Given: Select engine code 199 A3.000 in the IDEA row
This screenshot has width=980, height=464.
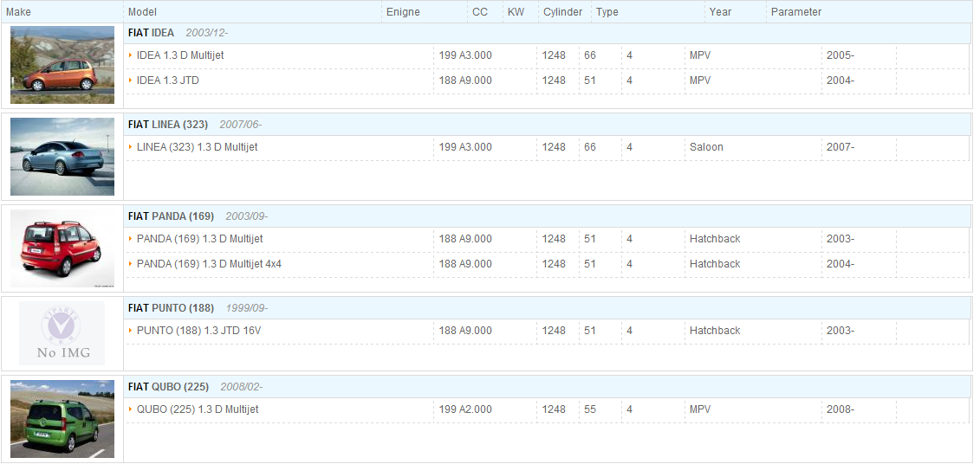Looking at the screenshot, I should (465, 55).
